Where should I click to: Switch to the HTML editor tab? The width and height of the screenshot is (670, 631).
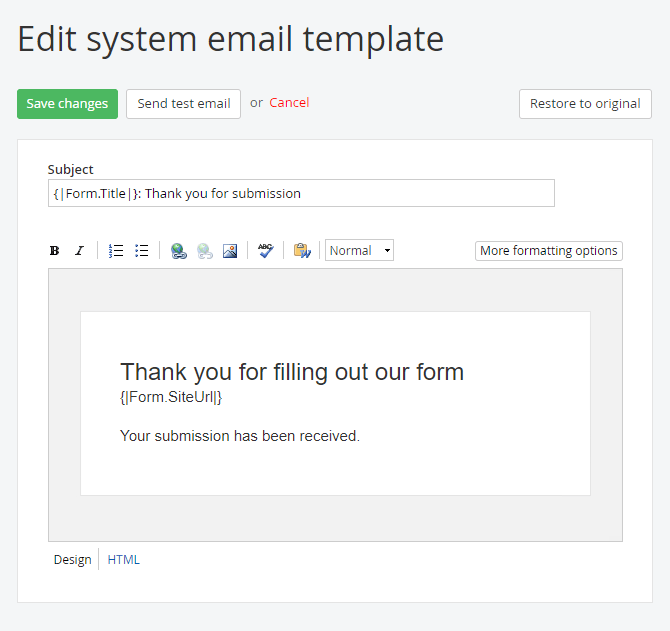pos(124,560)
